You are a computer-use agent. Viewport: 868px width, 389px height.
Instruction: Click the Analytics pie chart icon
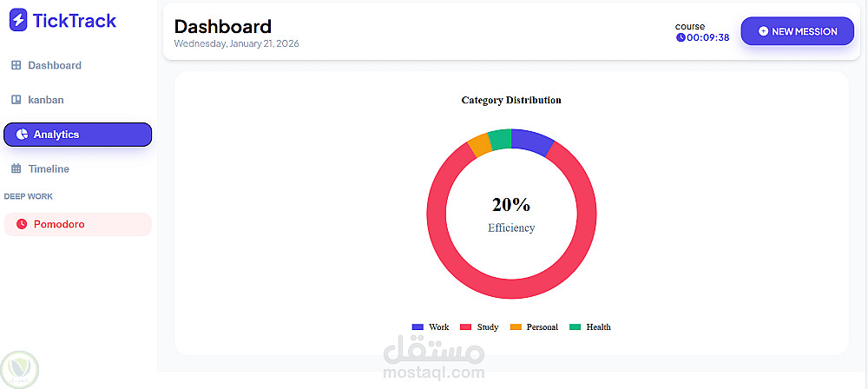[22, 135]
